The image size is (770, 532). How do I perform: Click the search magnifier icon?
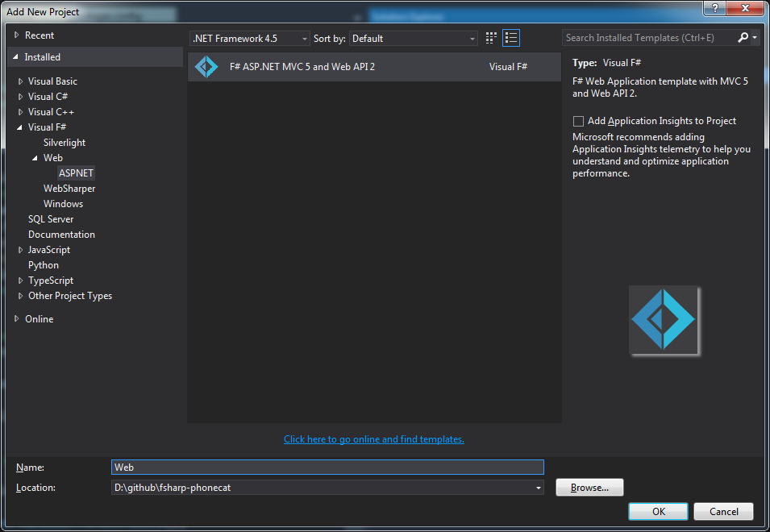[743, 37]
